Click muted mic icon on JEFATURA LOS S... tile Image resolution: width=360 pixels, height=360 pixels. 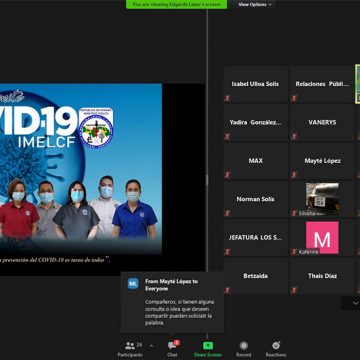point(227,252)
